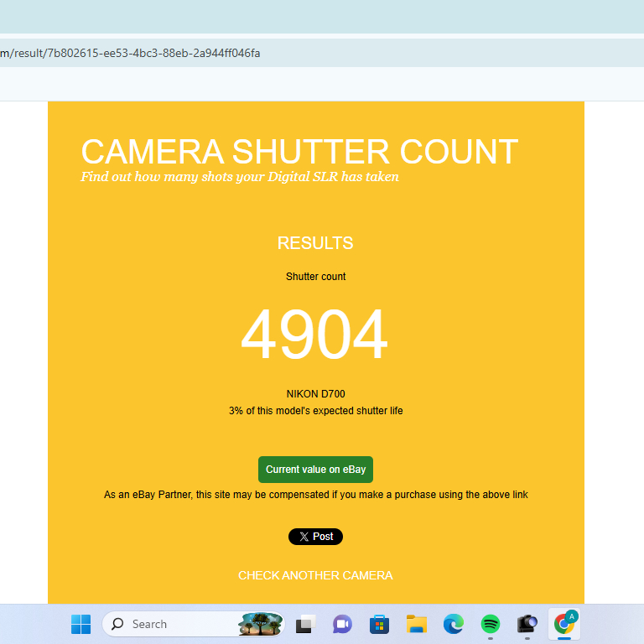Click the expected shutter life percentage text
The width and height of the screenshot is (644, 644).
[315, 411]
